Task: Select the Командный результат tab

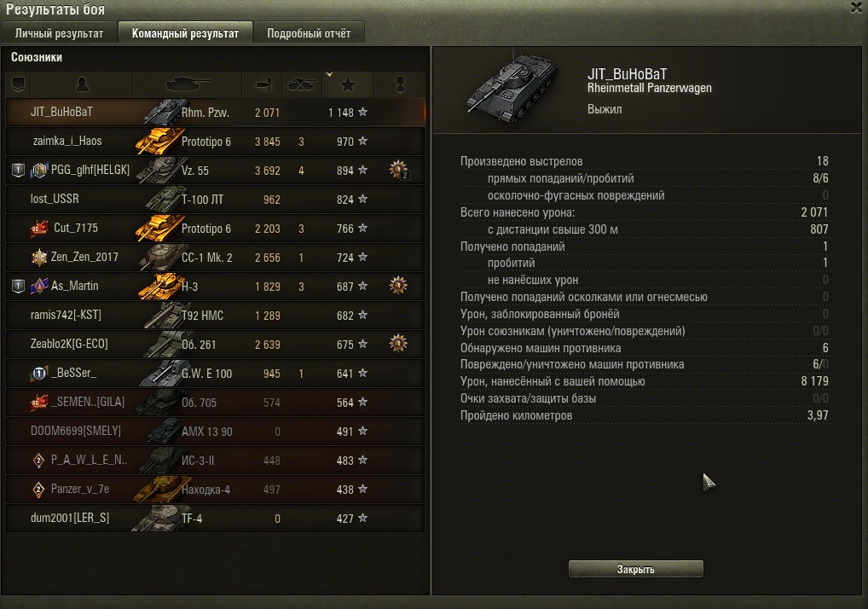Action: (x=185, y=33)
